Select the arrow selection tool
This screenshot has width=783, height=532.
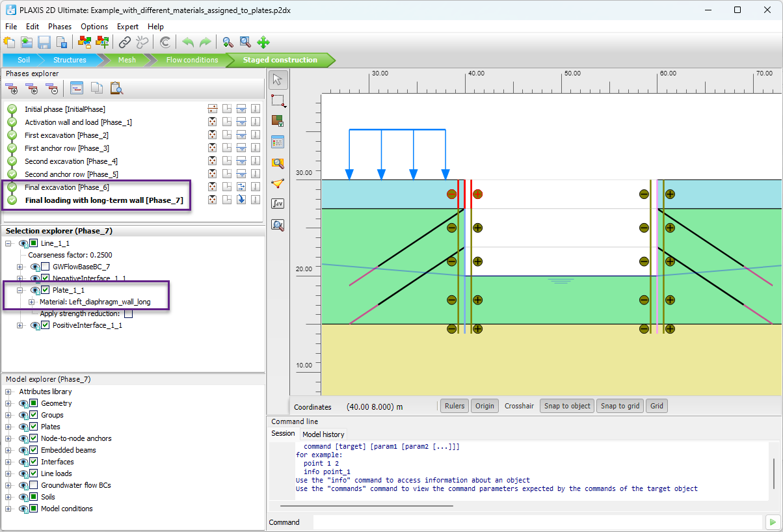point(278,80)
